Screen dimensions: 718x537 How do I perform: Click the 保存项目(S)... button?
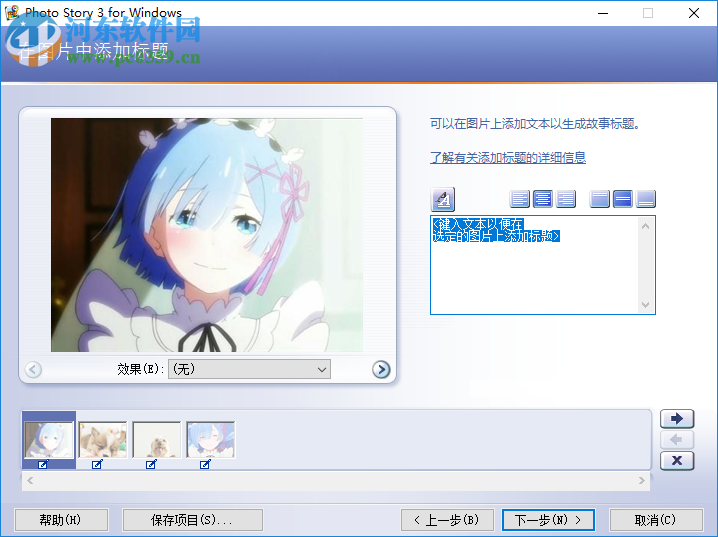tap(192, 520)
